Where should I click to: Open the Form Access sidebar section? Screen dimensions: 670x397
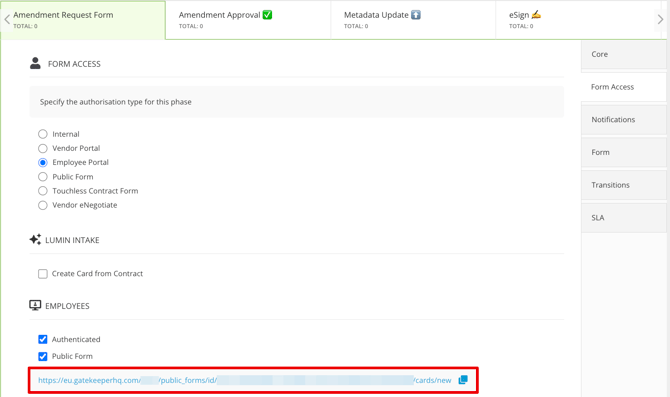tap(623, 87)
